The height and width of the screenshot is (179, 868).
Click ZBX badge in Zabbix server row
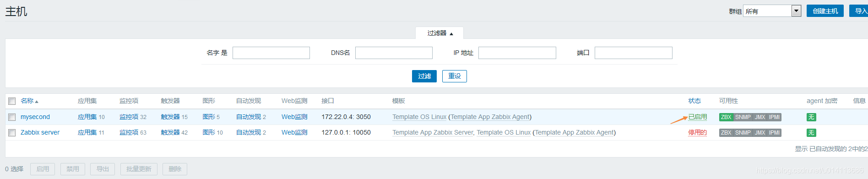pos(726,133)
